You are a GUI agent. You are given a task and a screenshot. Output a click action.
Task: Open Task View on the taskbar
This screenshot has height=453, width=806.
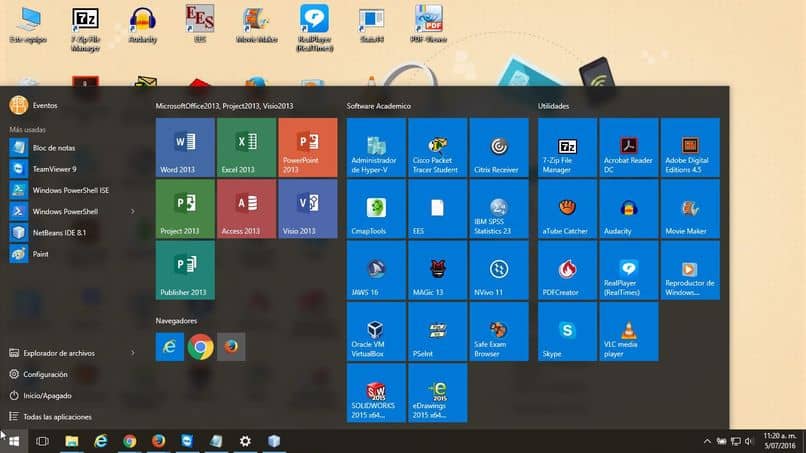tap(43, 441)
